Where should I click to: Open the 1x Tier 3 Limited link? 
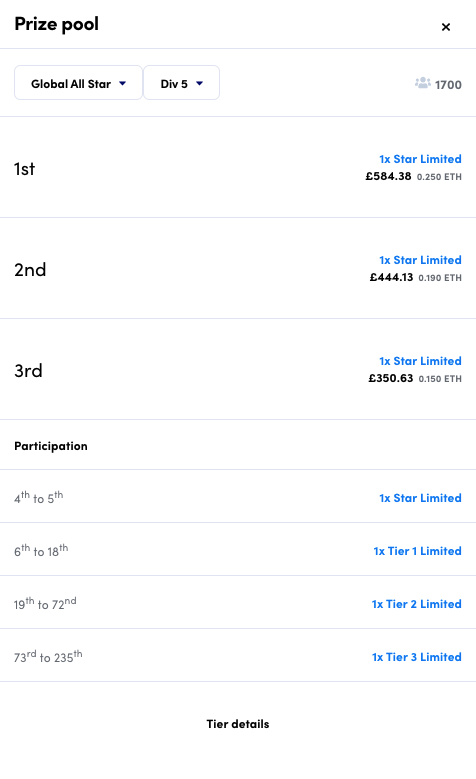coord(416,657)
